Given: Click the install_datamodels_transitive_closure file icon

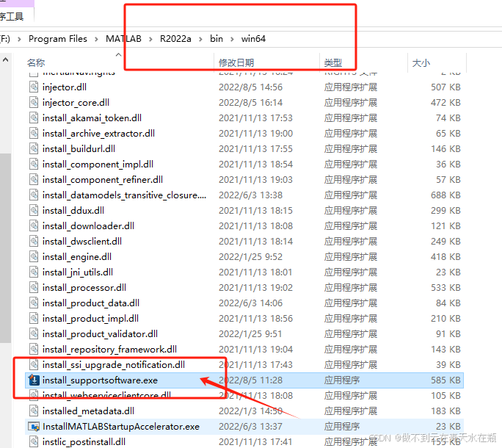Looking at the screenshot, I should (34, 195).
